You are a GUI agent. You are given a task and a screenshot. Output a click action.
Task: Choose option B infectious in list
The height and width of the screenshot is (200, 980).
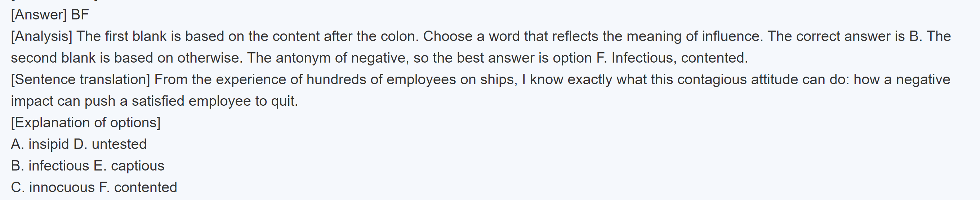[50, 166]
